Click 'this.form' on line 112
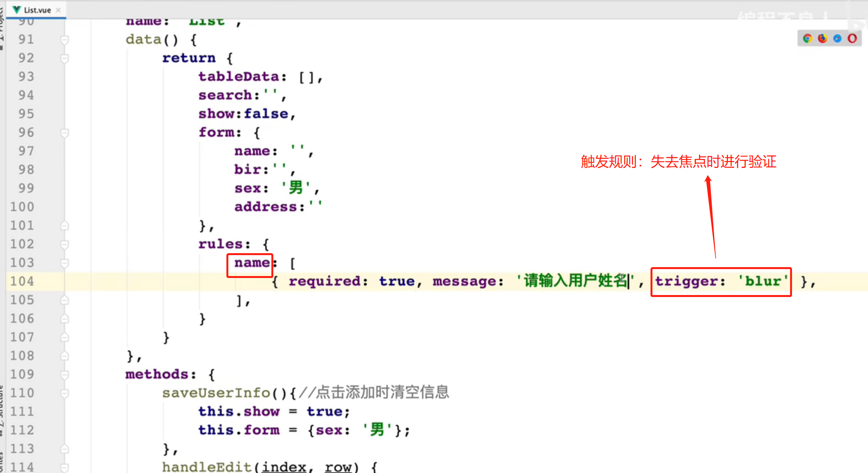Viewport: 868px width, 473px height. coord(239,430)
